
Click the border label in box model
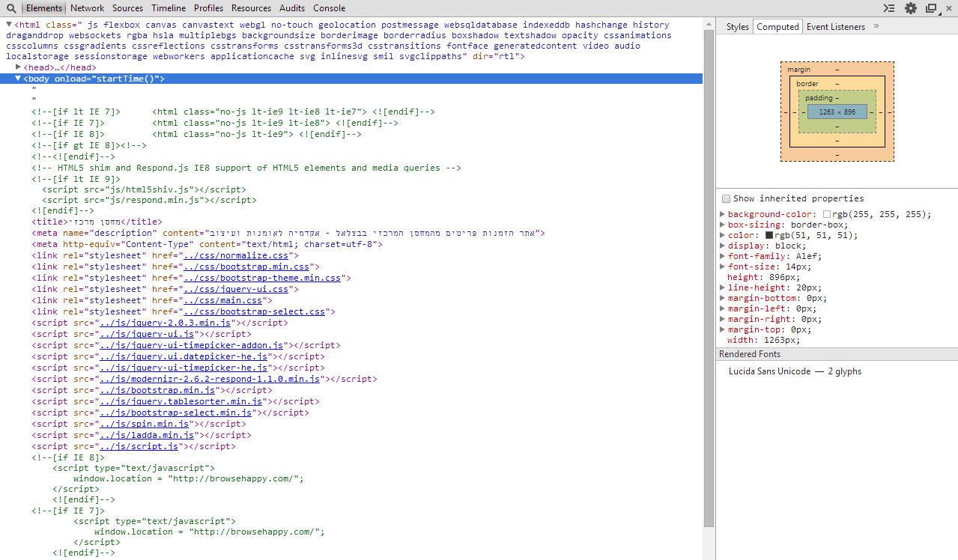[807, 84]
